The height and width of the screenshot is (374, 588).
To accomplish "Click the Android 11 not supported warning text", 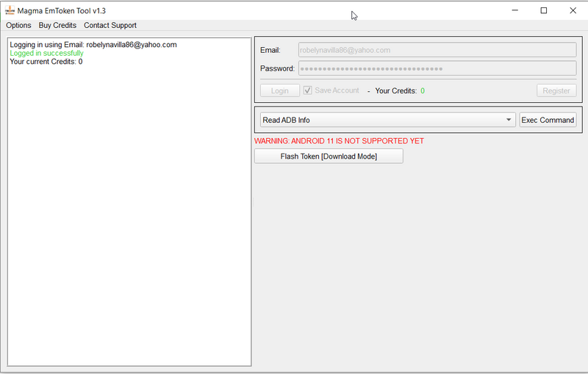I will pos(339,141).
